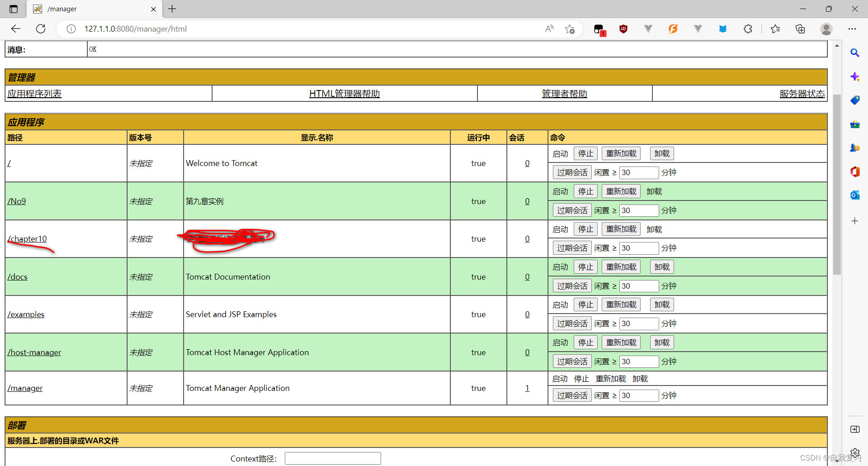The width and height of the screenshot is (868, 466).
Task: View site information icon in address bar
Action: coord(71,29)
